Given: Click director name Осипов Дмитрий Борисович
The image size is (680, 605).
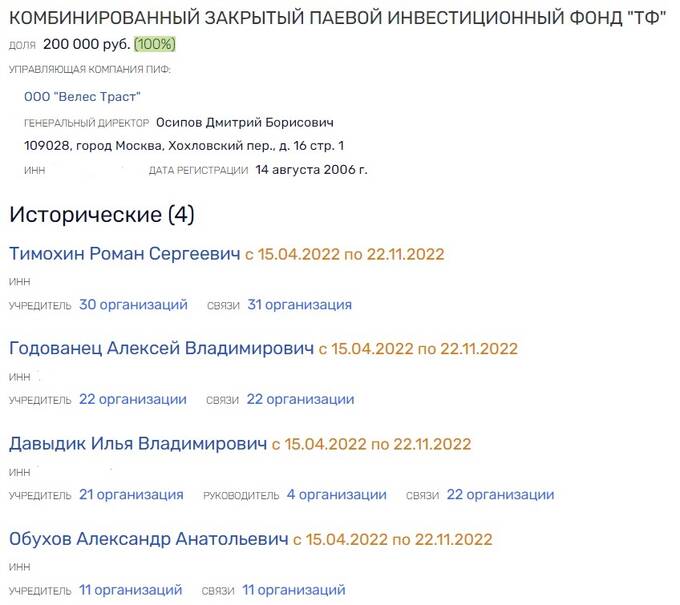Looking at the screenshot, I should coord(244,122).
